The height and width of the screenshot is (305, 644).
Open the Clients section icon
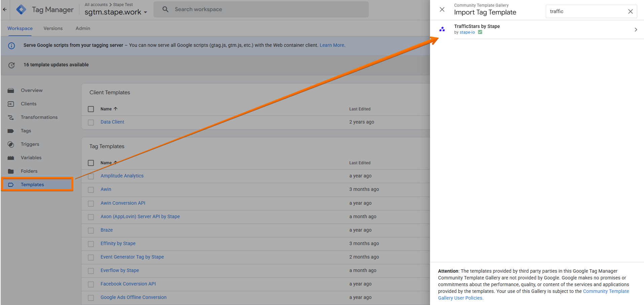(11, 104)
